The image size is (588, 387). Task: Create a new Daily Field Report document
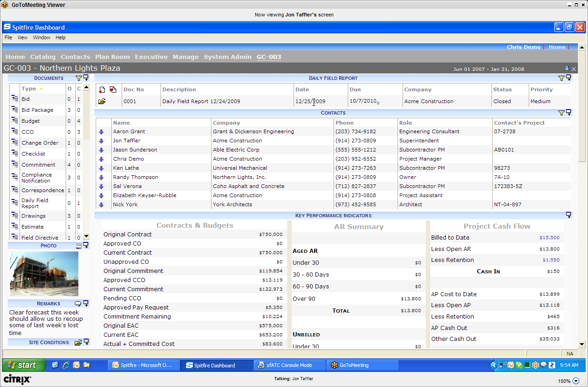tap(102, 89)
